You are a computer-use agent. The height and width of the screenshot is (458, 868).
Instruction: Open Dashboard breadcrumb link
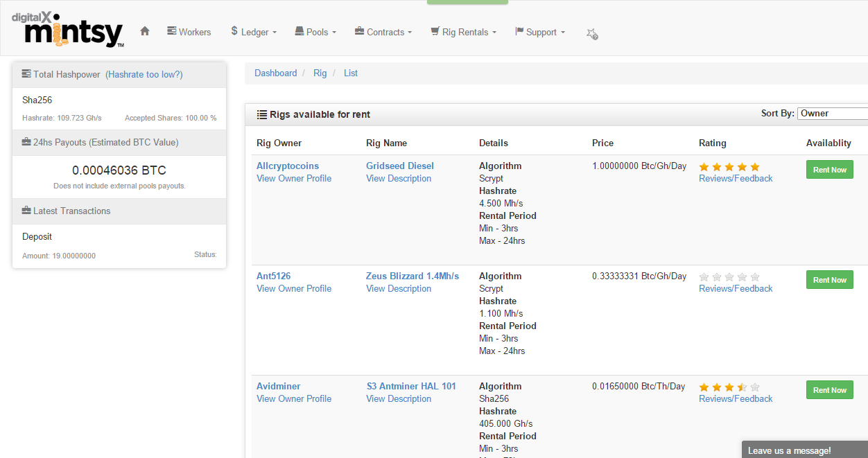point(275,73)
